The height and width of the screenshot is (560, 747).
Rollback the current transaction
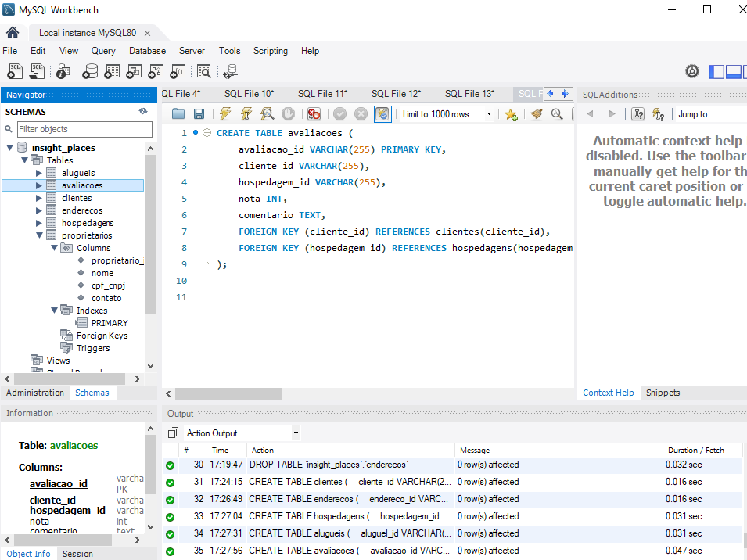click(361, 114)
